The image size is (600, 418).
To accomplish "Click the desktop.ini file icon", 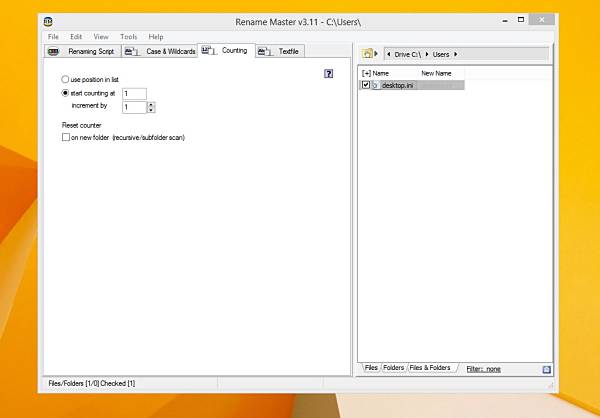I will point(375,85).
